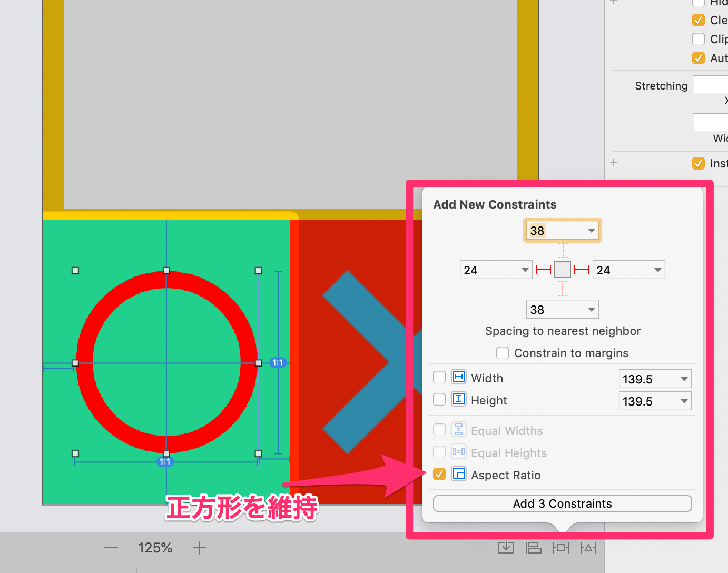Enable the Constrain to margins checkbox
The width and height of the screenshot is (728, 573).
[502, 353]
